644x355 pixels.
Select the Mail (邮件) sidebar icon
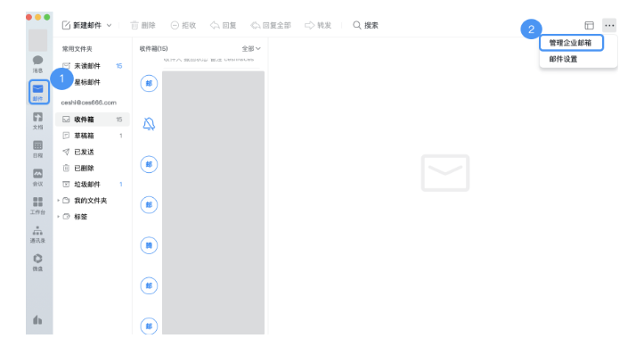point(38,92)
